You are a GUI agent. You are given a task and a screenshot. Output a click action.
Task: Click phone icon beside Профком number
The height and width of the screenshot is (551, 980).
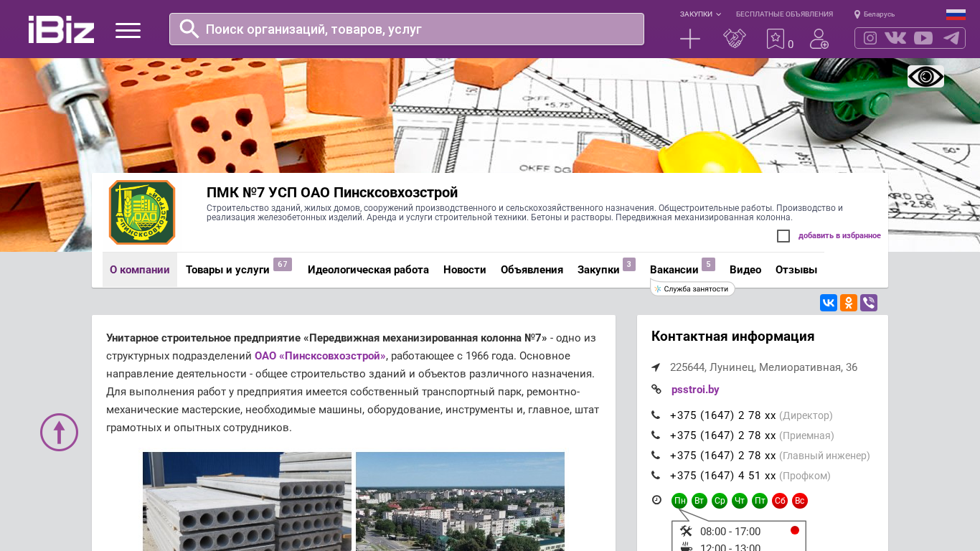[656, 476]
